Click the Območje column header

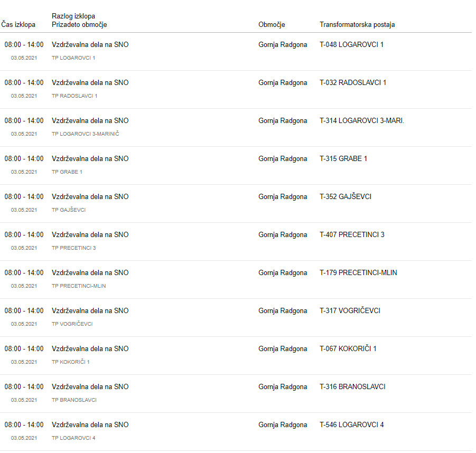[272, 25]
